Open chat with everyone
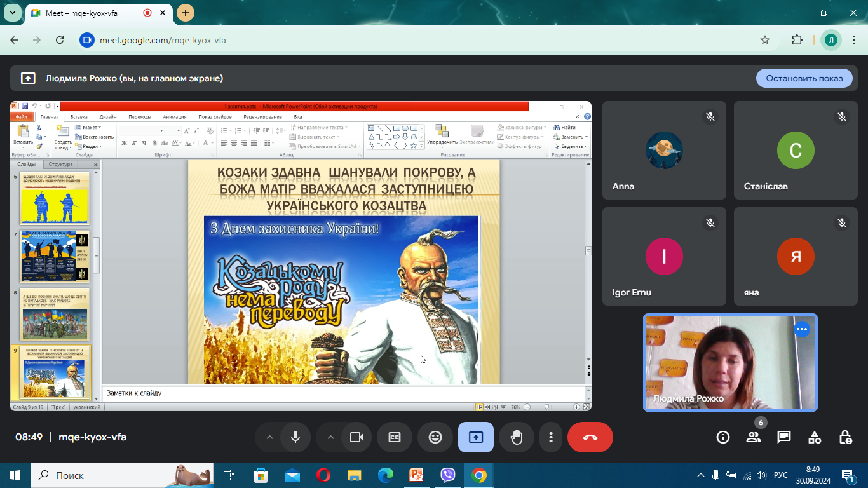Image resolution: width=868 pixels, height=488 pixels. coord(784,437)
